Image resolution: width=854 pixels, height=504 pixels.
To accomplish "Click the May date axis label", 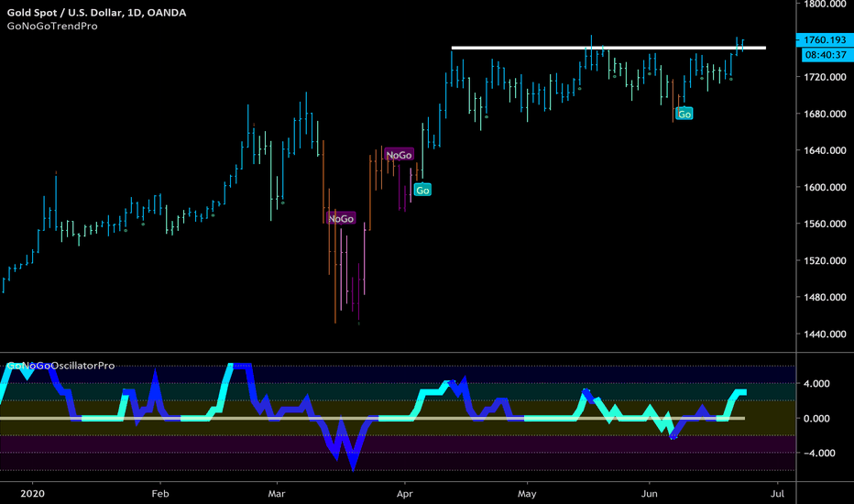I will click(527, 494).
